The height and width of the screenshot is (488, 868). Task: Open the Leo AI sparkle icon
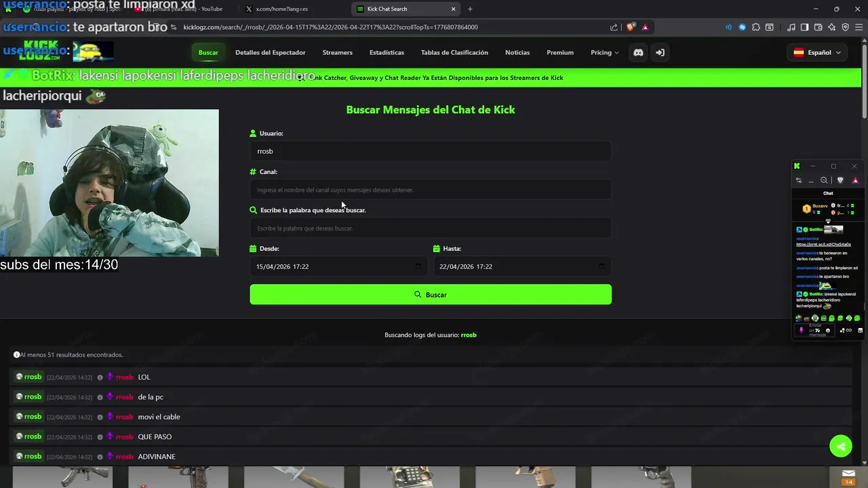coord(831,27)
